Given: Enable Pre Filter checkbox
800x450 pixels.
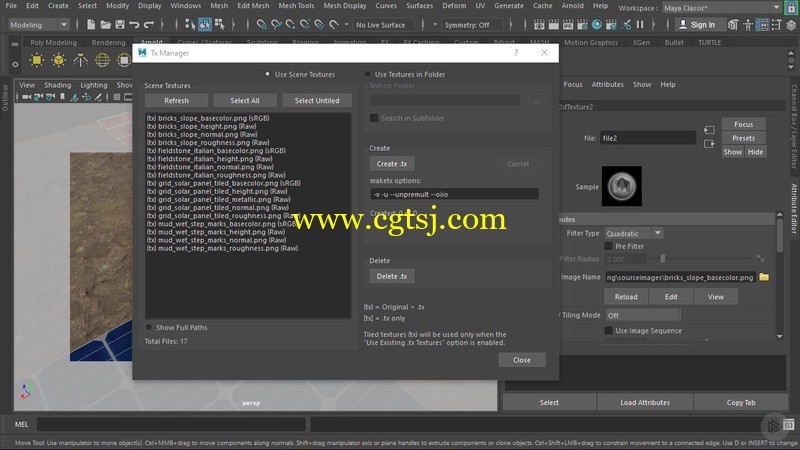Looking at the screenshot, I should point(608,246).
